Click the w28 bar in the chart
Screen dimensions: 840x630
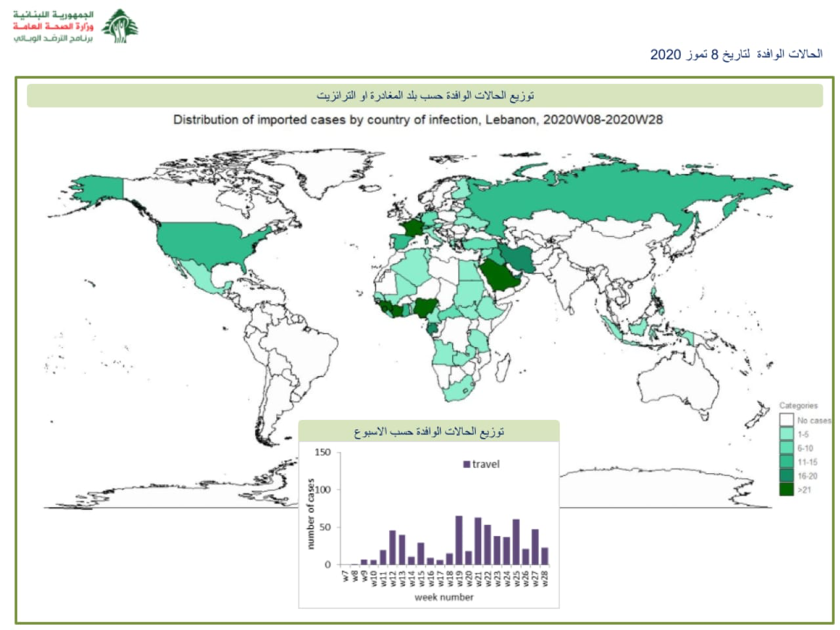pos(545,556)
